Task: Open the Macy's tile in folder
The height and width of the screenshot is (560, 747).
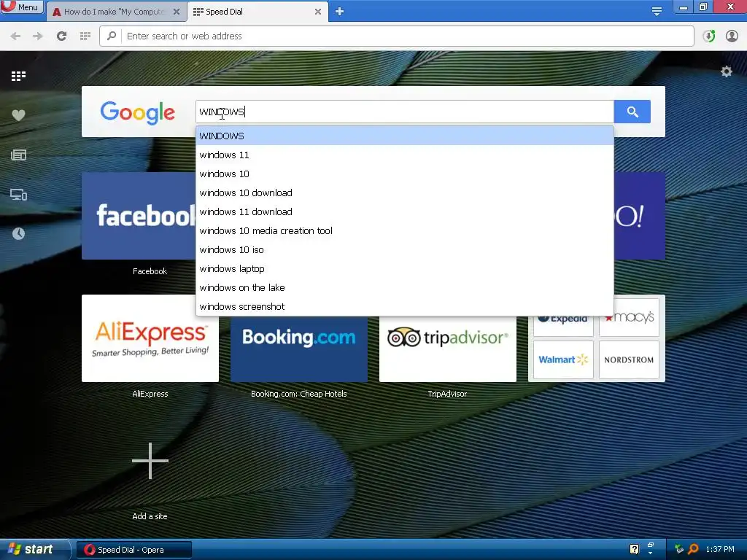Action: tap(629, 317)
